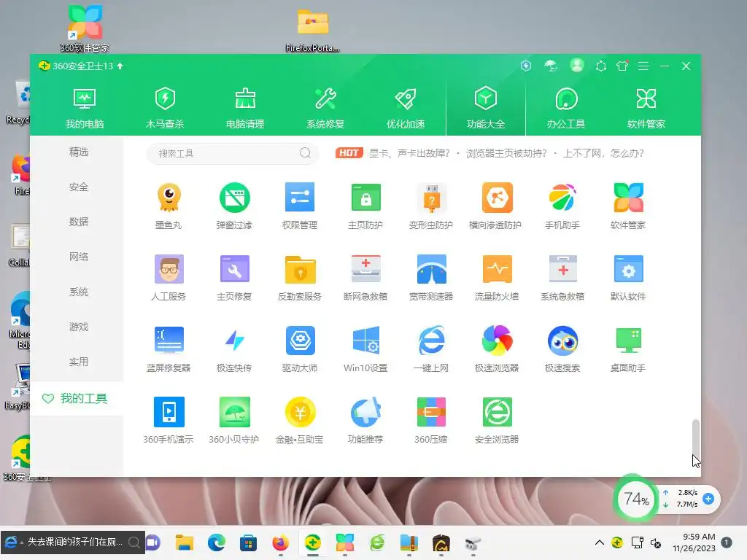Switch to 软件管家 top tab

pos(646,109)
